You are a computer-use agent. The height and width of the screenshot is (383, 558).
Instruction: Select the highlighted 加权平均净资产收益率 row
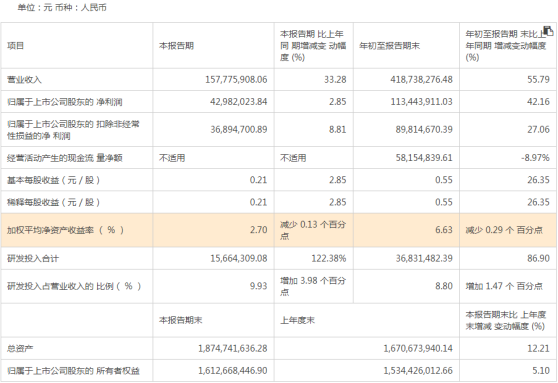(279, 230)
